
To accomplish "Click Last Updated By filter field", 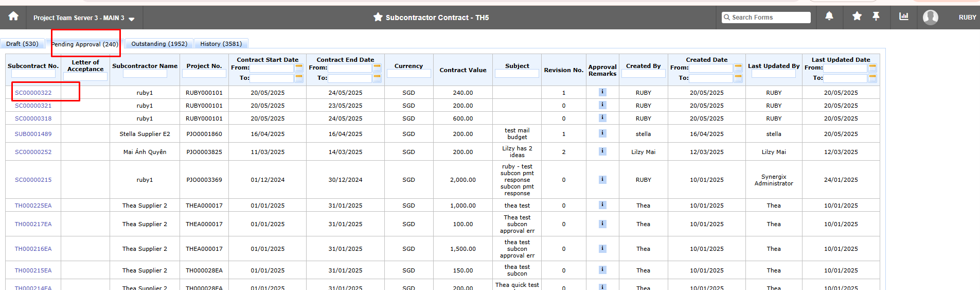I will click(774, 74).
